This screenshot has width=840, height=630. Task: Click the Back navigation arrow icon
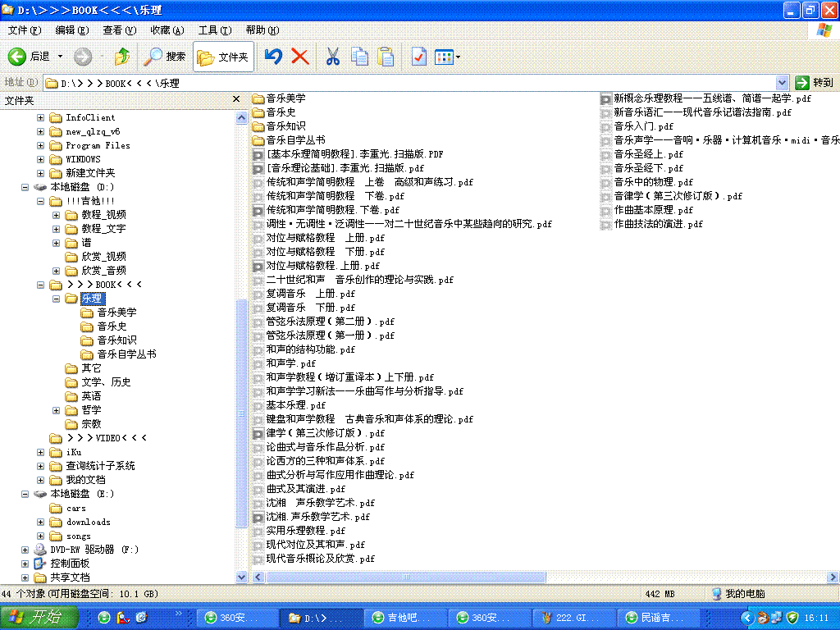[x=17, y=57]
